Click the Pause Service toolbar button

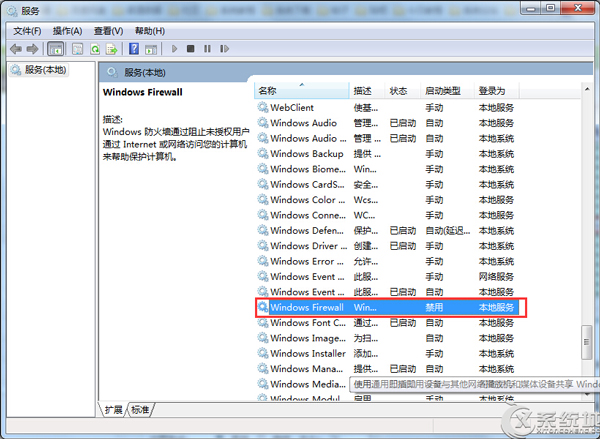coord(207,49)
